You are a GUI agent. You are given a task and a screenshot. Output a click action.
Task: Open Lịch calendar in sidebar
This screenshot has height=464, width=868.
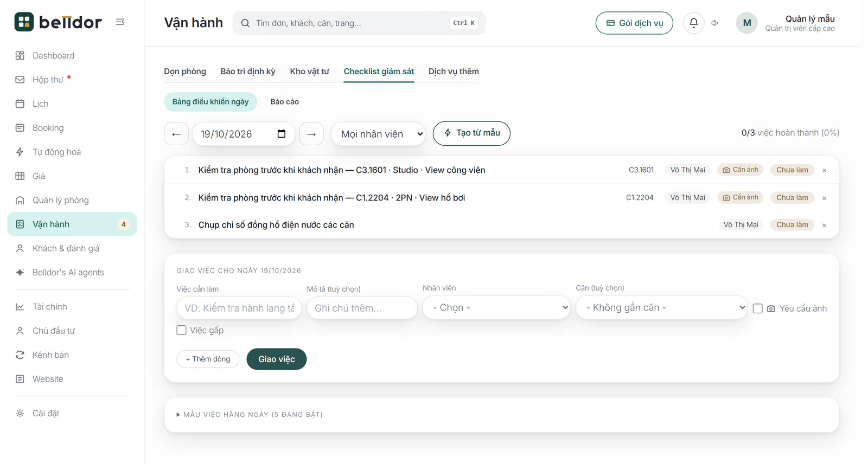72,104
